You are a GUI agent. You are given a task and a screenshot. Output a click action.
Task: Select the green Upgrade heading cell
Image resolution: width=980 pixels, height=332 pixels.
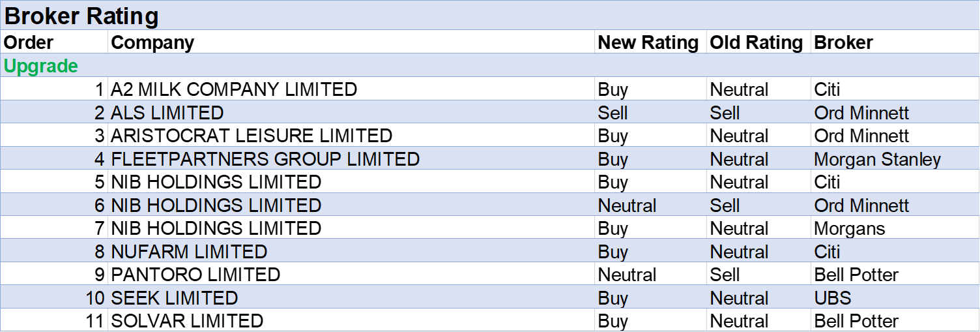41,66
